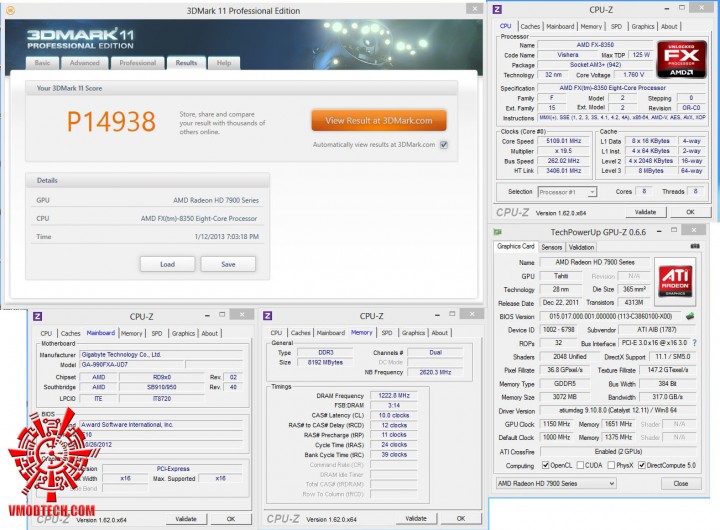Screen dimensions: 720x530
Task: Click View Result at 3DMark.com button
Action: tap(379, 121)
